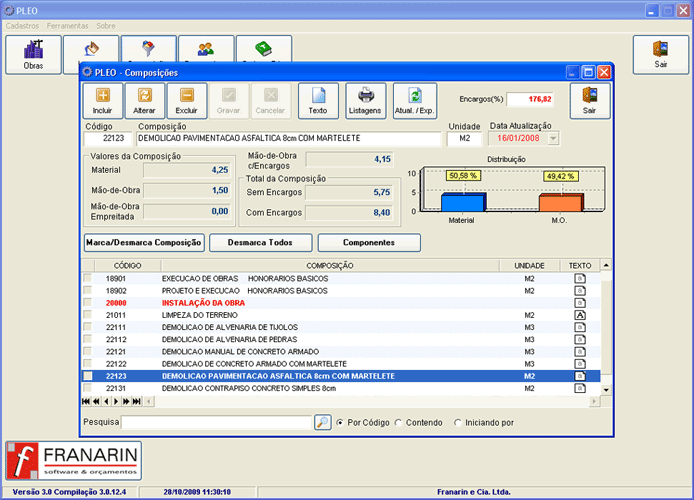The height and width of the screenshot is (500, 694).
Task: Open text icon for row 22111
Action: pos(580,327)
